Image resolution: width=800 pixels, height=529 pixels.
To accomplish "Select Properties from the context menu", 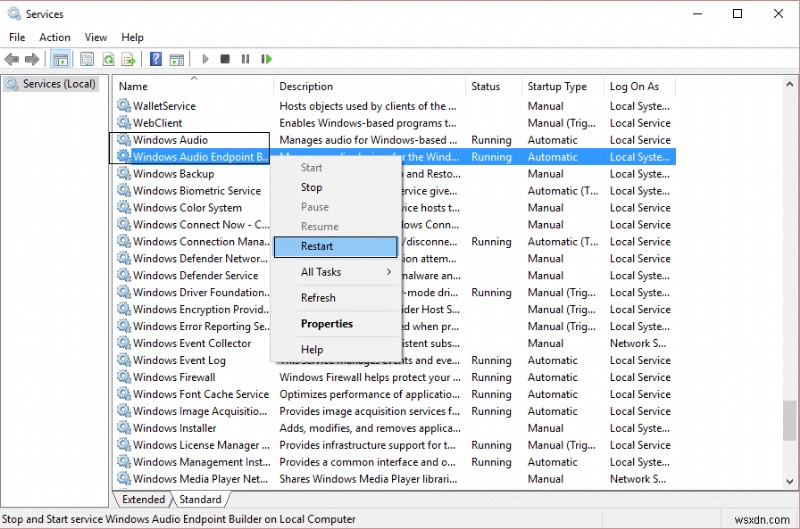I will (x=327, y=324).
